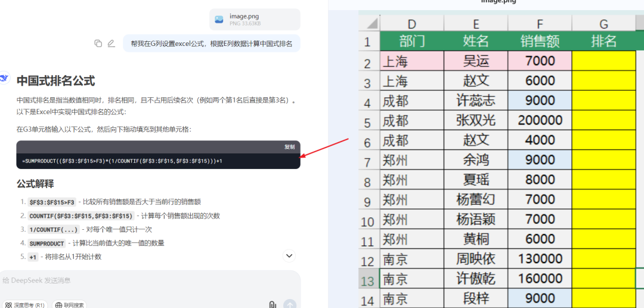
Task: Select row 13 header in the sheet
Action: [369, 279]
